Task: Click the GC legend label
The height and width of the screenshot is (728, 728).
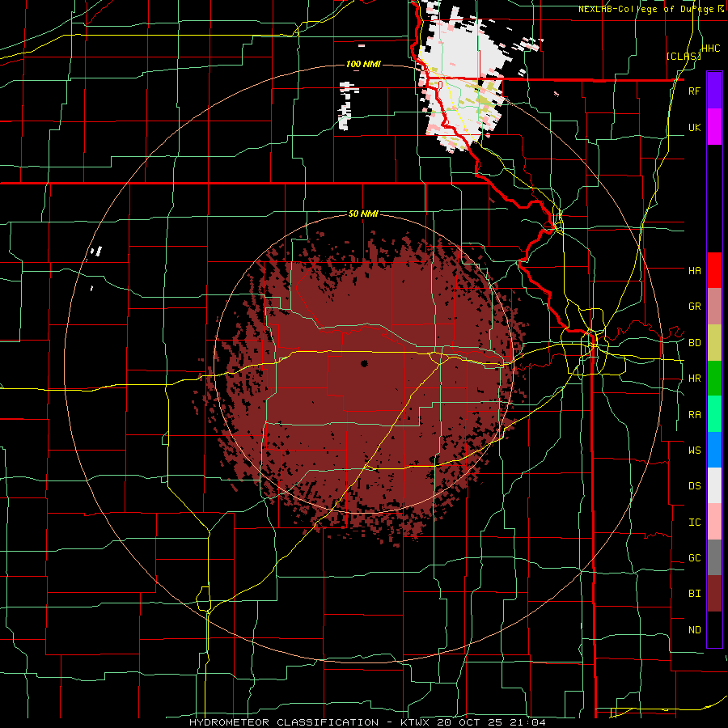Action: (694, 558)
